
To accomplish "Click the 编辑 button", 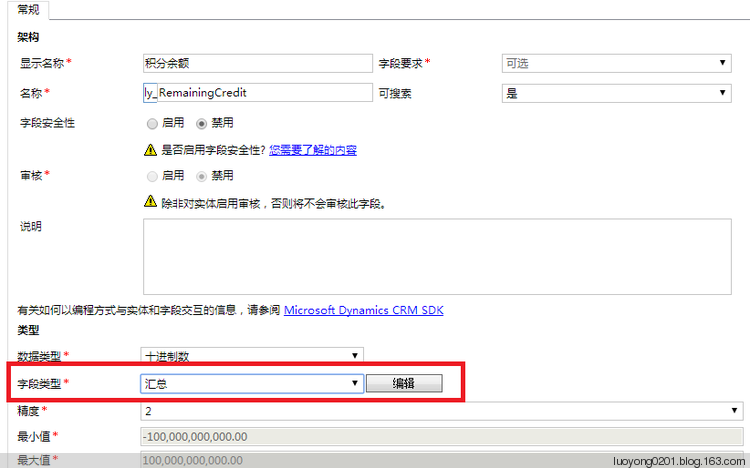I will tap(404, 383).
